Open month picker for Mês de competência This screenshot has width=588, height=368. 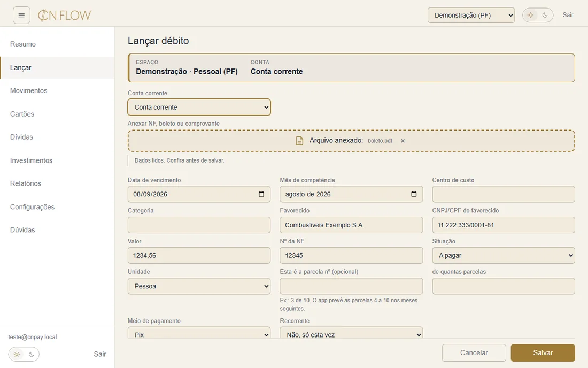[414, 194]
